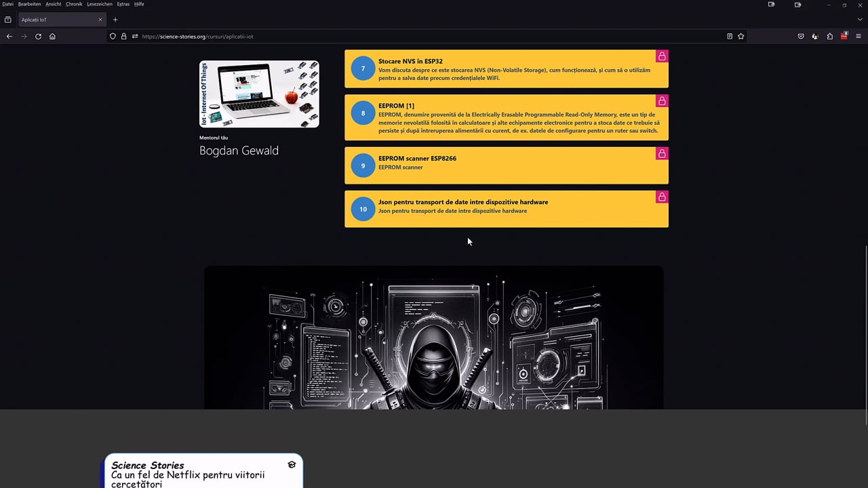Open the Hilfe menu
This screenshot has width=868, height=488.
click(139, 4)
